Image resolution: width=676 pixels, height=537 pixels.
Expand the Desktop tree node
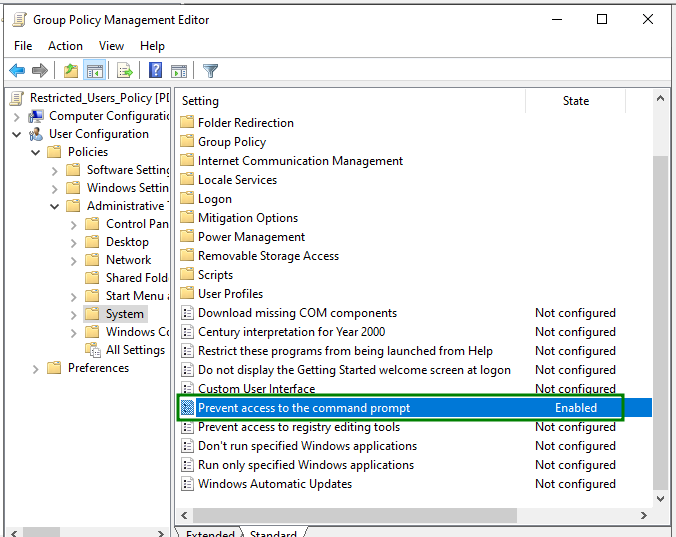click(x=74, y=243)
